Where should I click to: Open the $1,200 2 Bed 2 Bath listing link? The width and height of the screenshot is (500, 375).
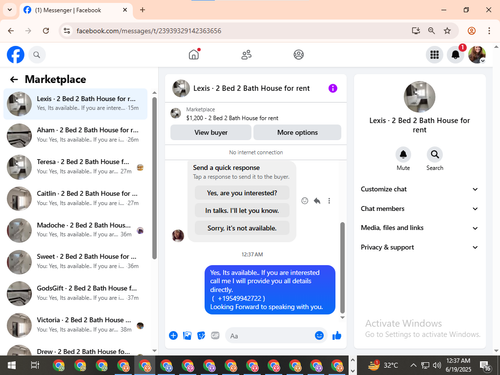pyautogui.click(x=232, y=118)
